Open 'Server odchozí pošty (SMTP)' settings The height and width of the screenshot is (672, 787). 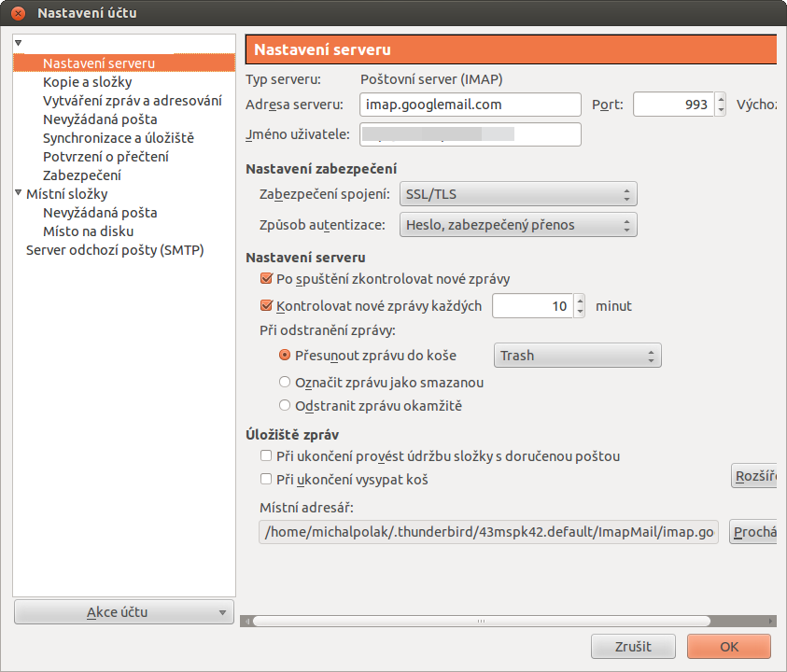tap(115, 250)
